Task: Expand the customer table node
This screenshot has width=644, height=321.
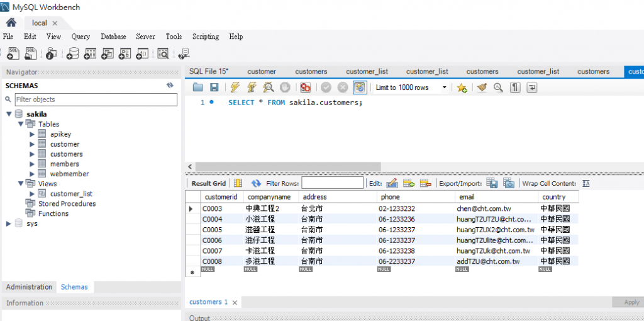Action: [32, 144]
